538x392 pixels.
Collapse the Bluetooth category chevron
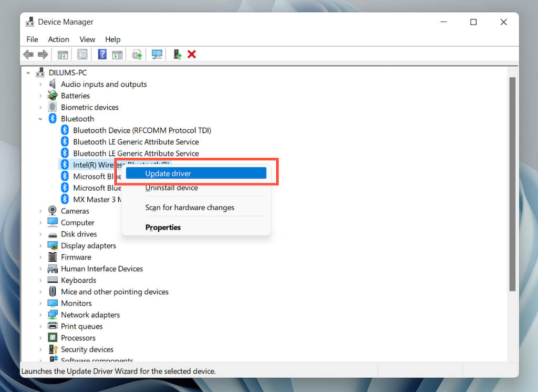(x=40, y=119)
